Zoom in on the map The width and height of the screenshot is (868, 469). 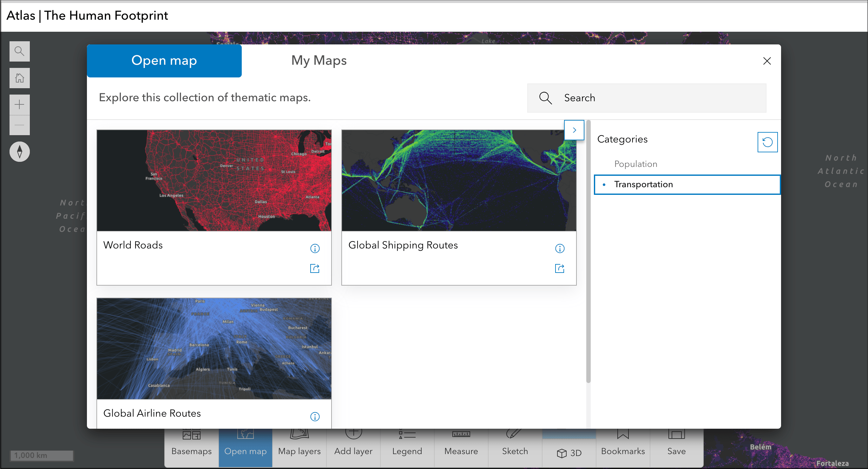pyautogui.click(x=20, y=104)
